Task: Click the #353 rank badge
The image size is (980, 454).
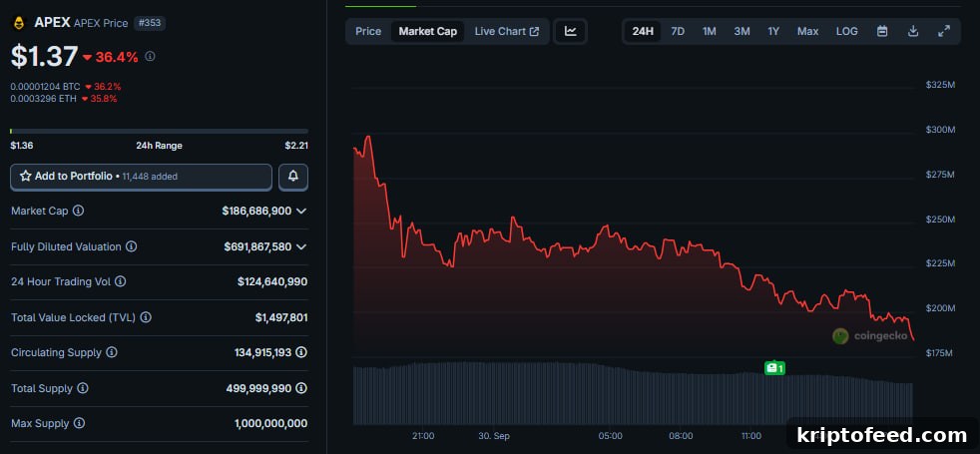Action: 150,23
